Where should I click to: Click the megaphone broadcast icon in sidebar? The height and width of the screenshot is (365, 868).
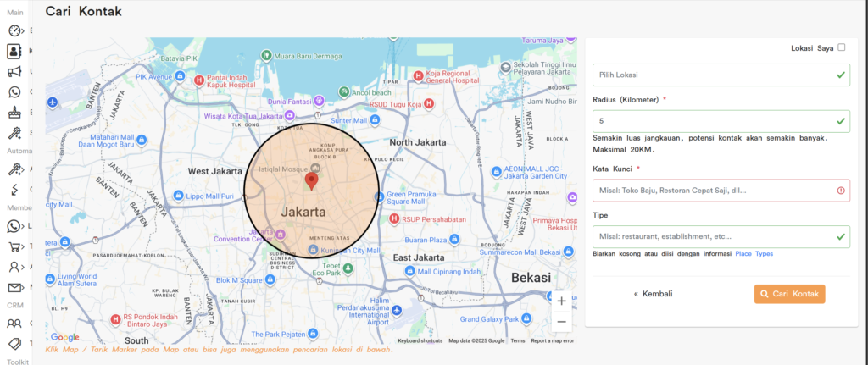pos(14,71)
